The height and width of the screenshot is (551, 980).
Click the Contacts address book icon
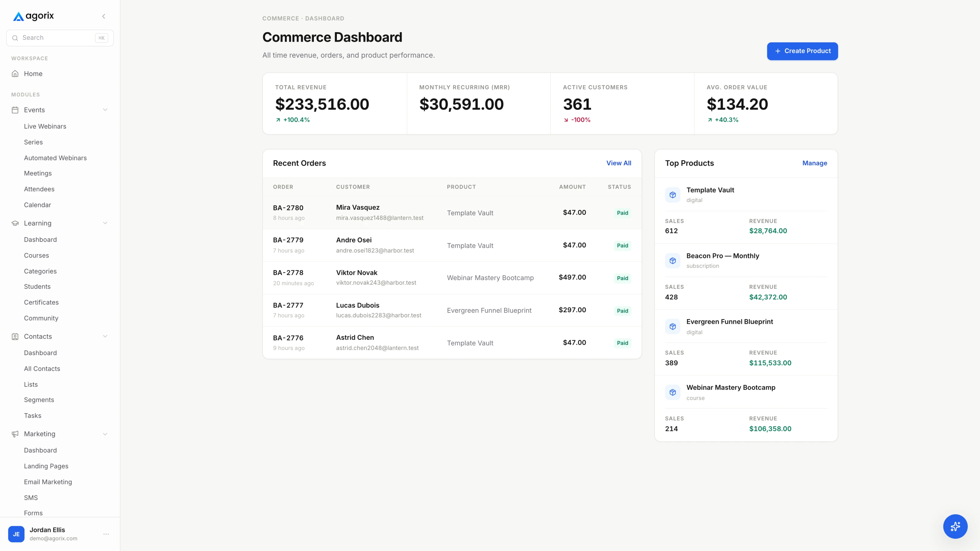(15, 336)
